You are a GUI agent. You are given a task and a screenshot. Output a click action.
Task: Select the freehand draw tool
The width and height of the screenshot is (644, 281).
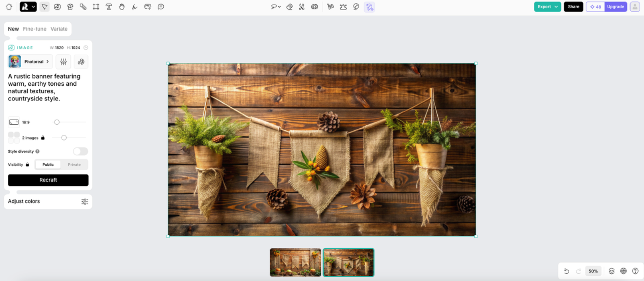point(134,6)
